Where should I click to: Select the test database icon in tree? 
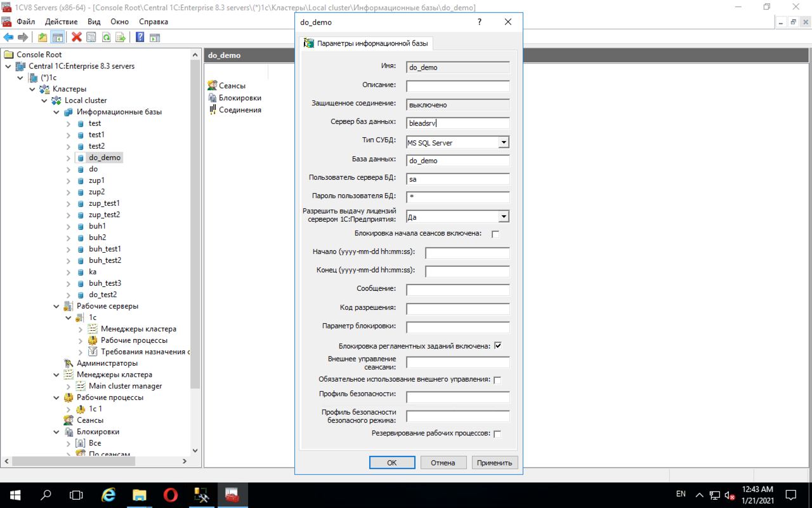click(81, 123)
